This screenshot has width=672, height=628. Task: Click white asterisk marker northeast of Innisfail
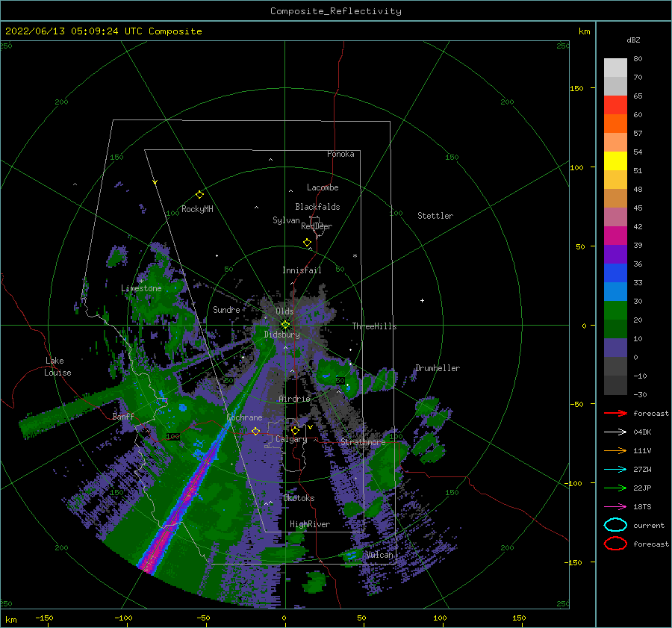click(x=355, y=256)
